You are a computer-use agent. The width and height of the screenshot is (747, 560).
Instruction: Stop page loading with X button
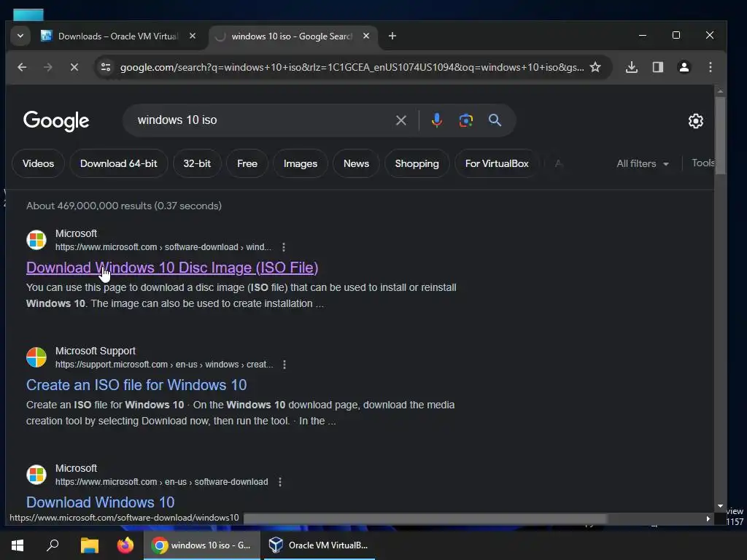pos(74,67)
